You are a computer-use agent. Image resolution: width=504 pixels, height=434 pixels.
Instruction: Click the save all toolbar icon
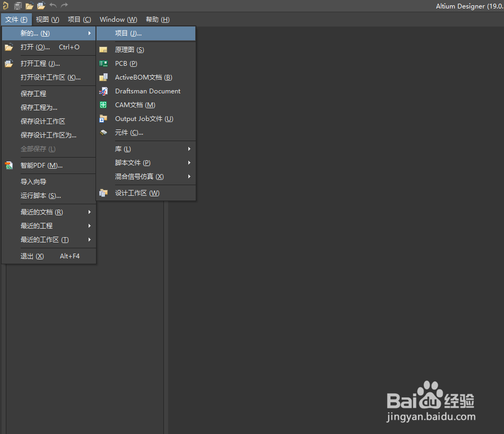18,5
